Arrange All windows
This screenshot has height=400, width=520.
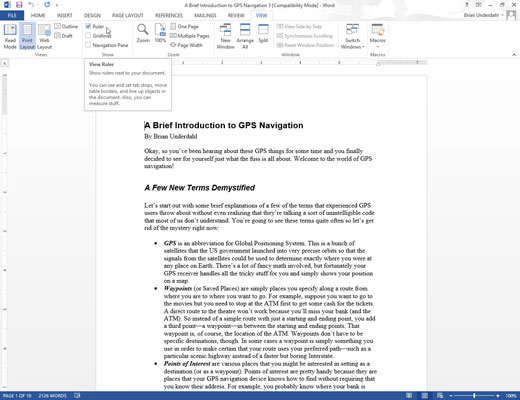(245, 36)
